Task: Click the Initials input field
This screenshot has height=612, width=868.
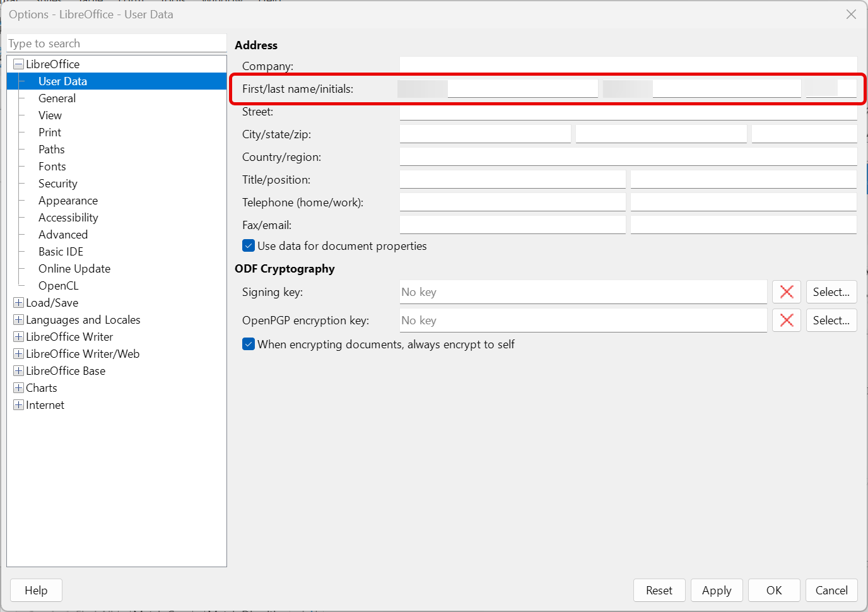Action: tap(831, 88)
